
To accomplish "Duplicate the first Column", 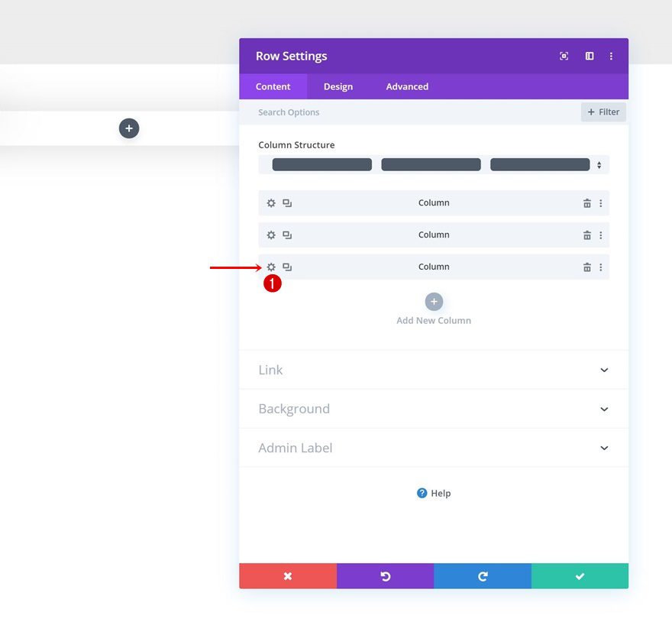I will pos(287,202).
